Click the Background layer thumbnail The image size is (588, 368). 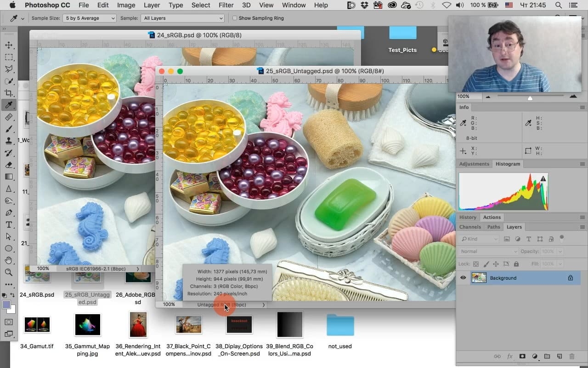(479, 278)
